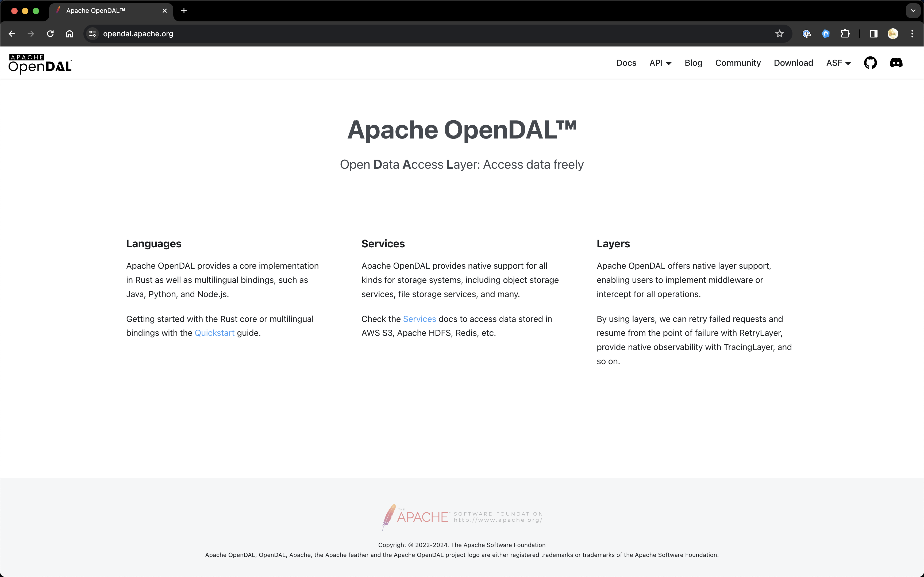Expand the API dropdown menu
This screenshot has height=577, width=924.
tap(660, 63)
